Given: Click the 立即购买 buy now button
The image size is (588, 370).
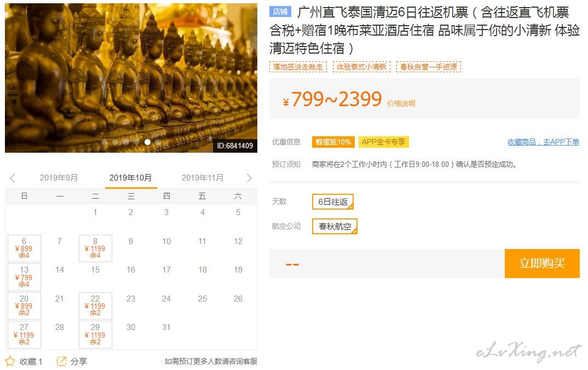Looking at the screenshot, I should [x=542, y=263].
